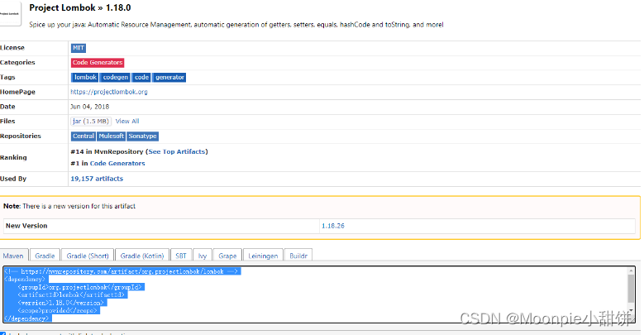Switch to the Ivy tab

(x=203, y=256)
